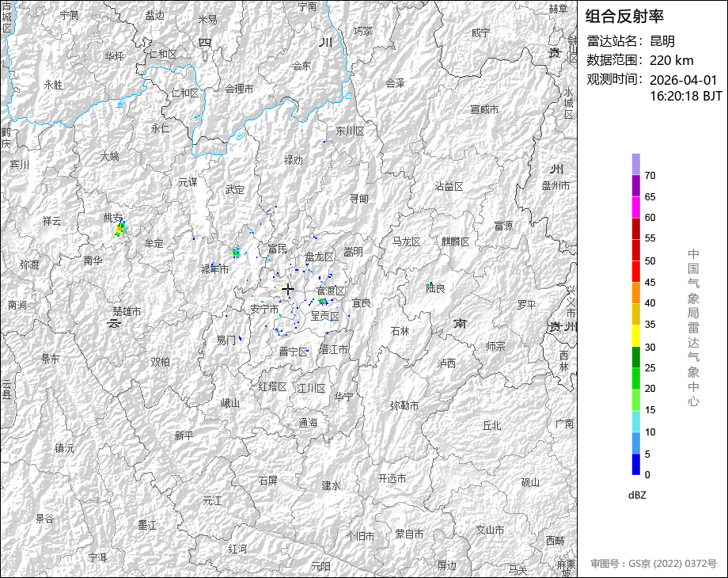Viewport: 728px width, 578px height.
Task: Click the 文山市 map label
Action: pyautogui.click(x=490, y=530)
